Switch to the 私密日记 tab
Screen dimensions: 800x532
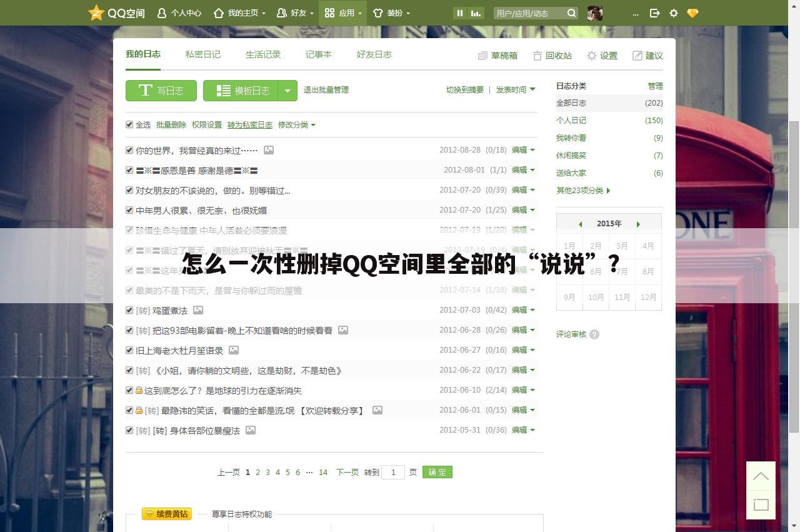203,55
